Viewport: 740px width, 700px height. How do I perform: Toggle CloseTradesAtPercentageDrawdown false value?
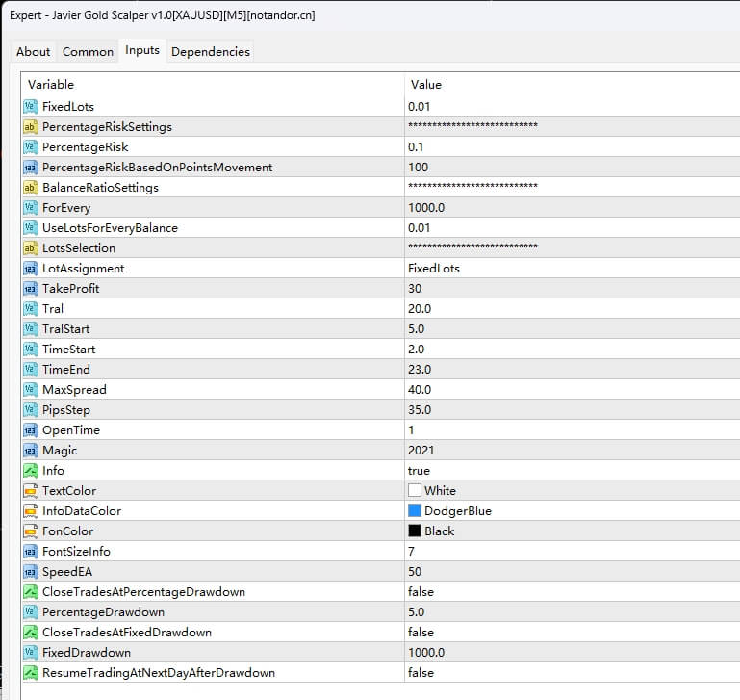coord(421,591)
